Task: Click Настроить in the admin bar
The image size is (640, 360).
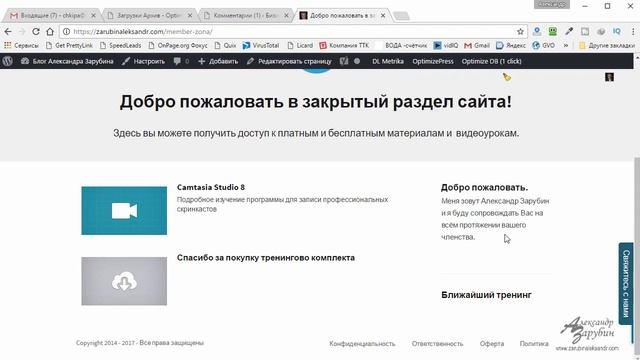Action: pos(143,61)
